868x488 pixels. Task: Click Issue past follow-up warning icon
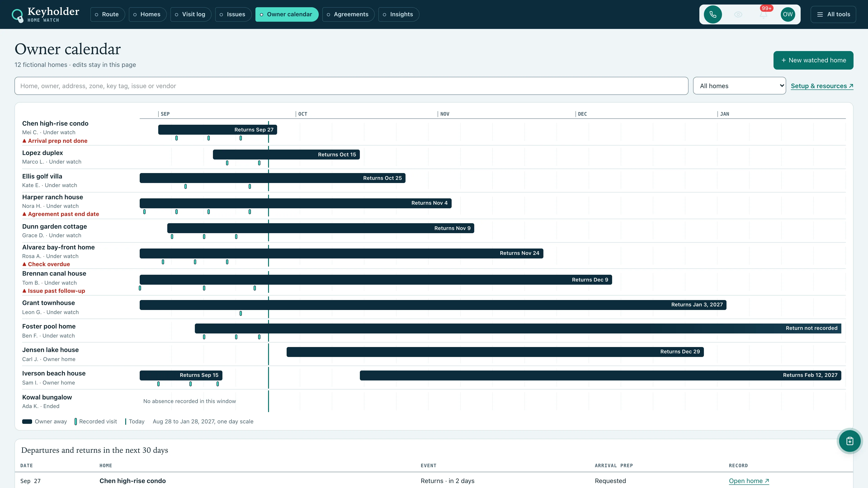click(x=24, y=291)
